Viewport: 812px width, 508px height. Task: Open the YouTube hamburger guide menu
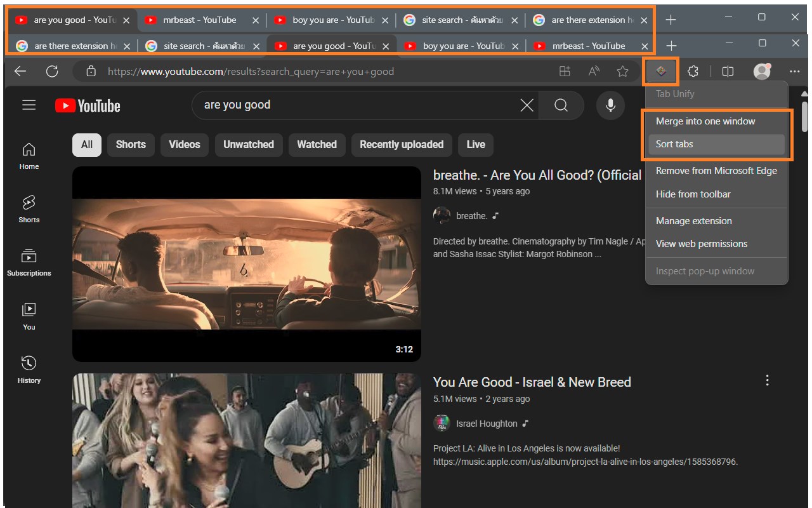click(x=29, y=105)
